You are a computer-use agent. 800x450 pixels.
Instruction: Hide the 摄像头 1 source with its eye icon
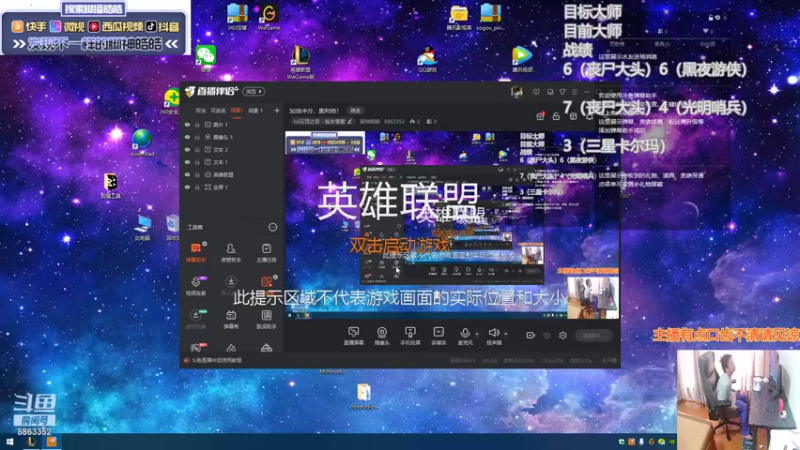[x=187, y=137]
